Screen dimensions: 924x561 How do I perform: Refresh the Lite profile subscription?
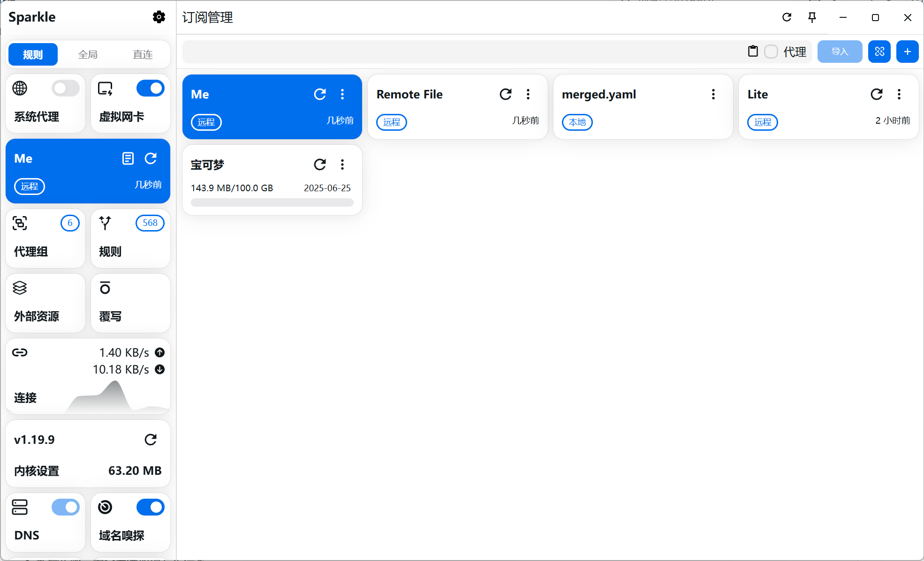[x=877, y=94]
